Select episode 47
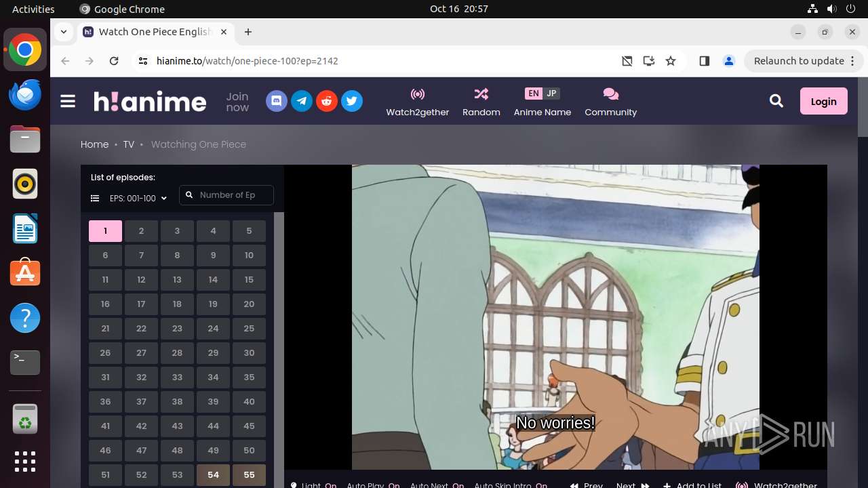 (x=141, y=451)
